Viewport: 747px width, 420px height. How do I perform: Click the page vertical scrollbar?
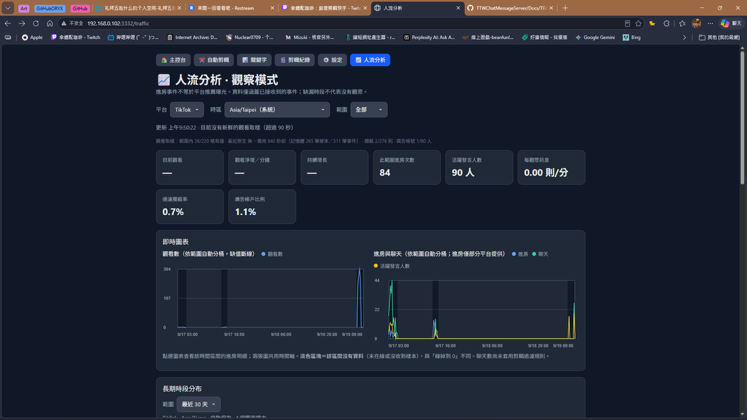[x=742, y=117]
